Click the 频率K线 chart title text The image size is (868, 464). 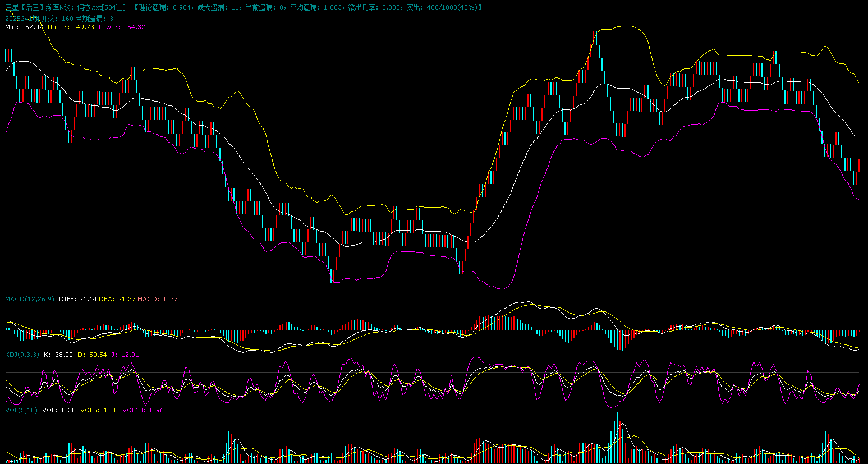59,7
